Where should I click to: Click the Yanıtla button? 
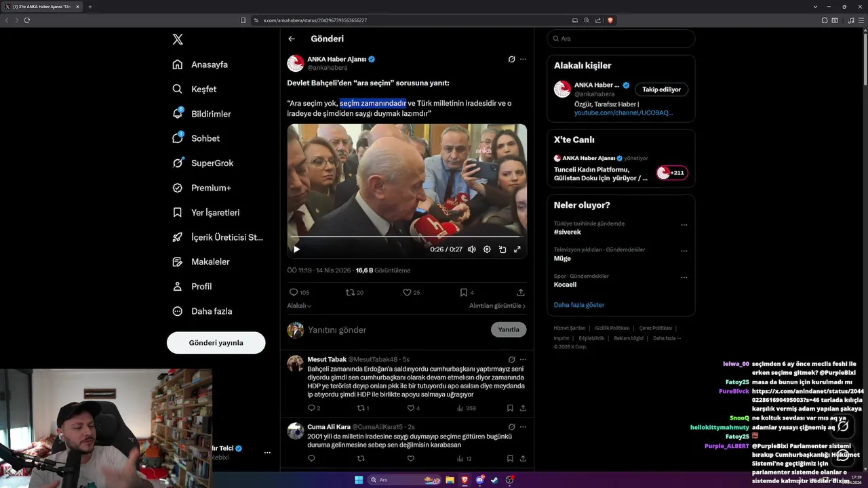(509, 329)
